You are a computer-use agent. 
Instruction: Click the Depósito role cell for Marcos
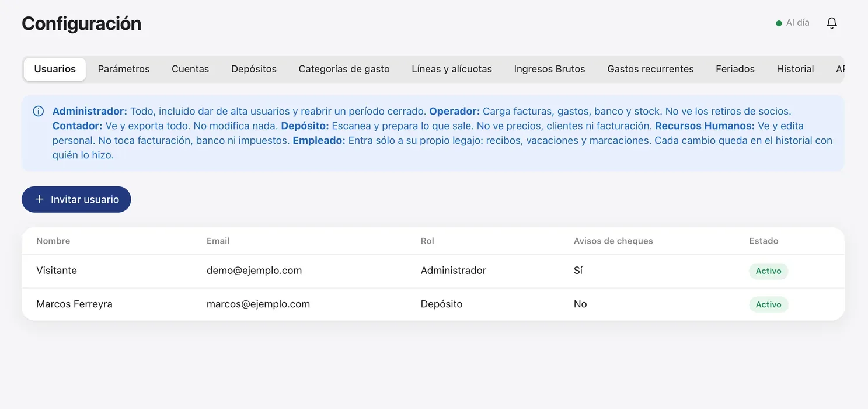pyautogui.click(x=441, y=304)
